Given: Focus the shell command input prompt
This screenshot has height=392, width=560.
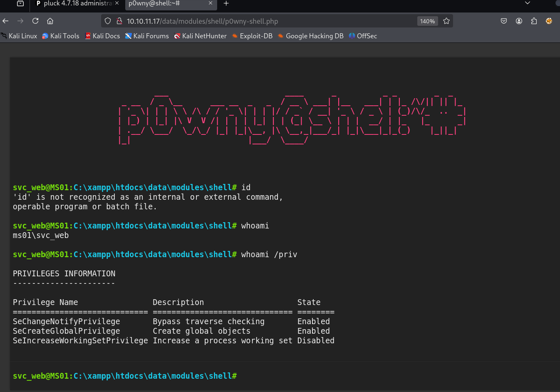Looking at the screenshot, I should tap(333, 376).
